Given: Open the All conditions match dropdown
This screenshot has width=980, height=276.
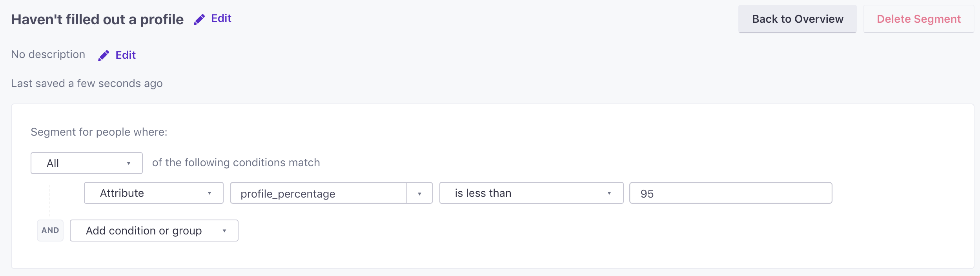Looking at the screenshot, I should point(86,163).
